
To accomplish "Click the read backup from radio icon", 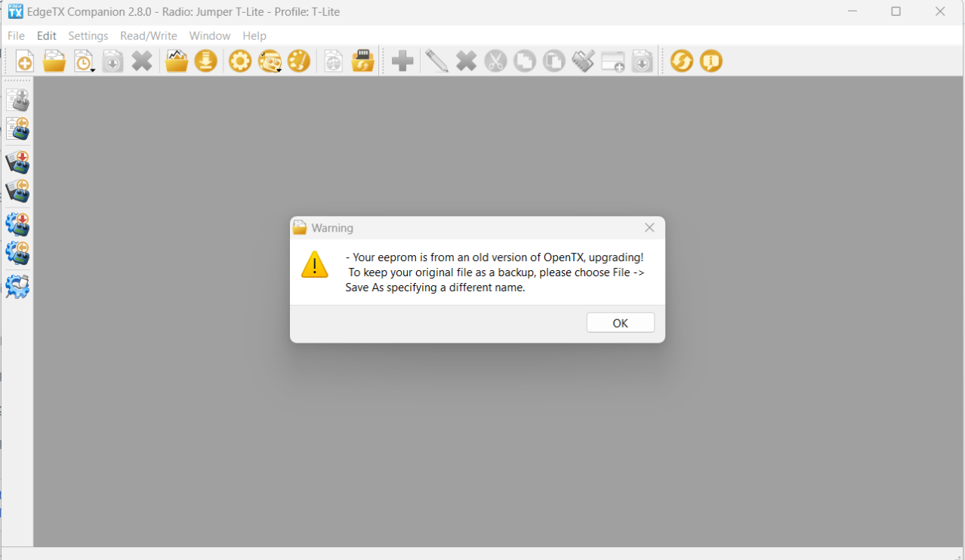I will click(x=17, y=191).
